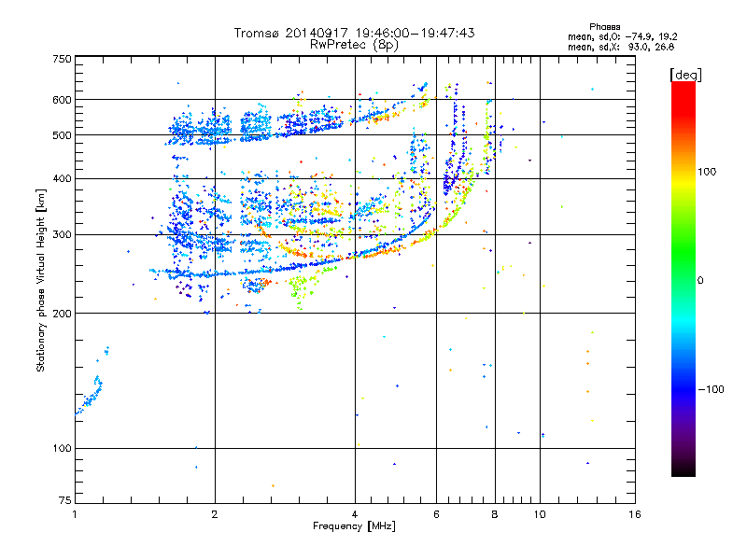Viewport: 747px width, 560px height.
Task: Click the 'Stationary phase Virtual Height [km]' axis label
Action: pos(41,280)
